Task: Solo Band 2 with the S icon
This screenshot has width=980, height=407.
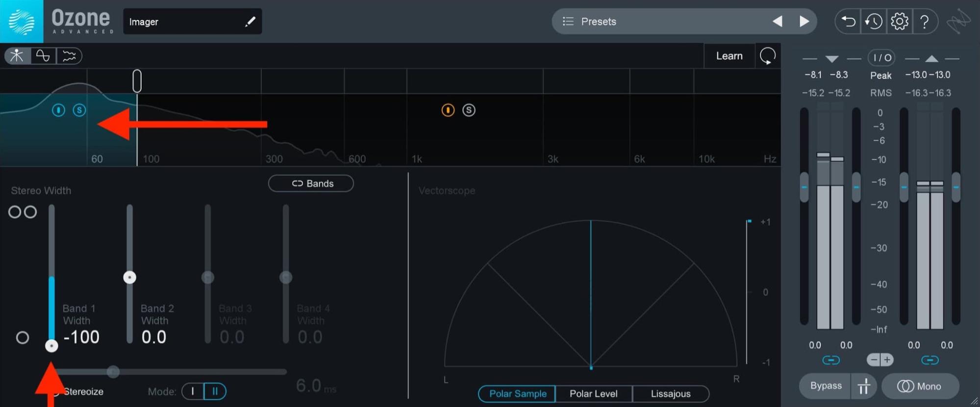Action: tap(469, 110)
